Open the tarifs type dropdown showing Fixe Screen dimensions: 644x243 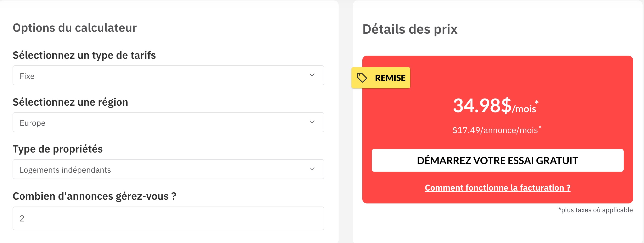168,75
